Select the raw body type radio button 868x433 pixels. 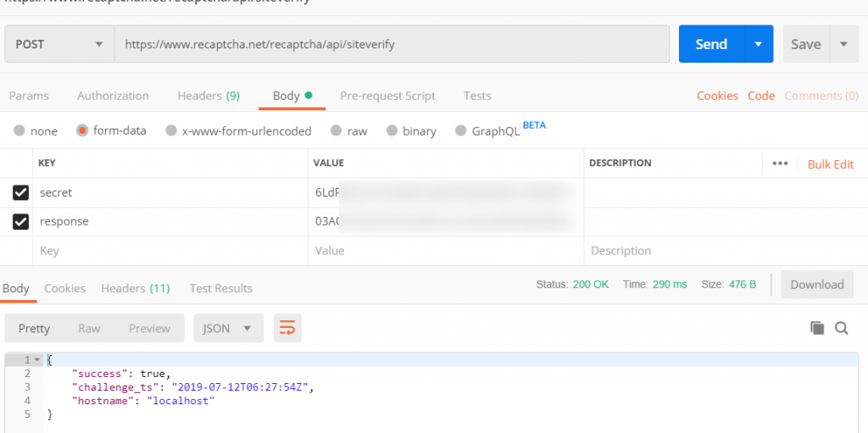tap(337, 131)
